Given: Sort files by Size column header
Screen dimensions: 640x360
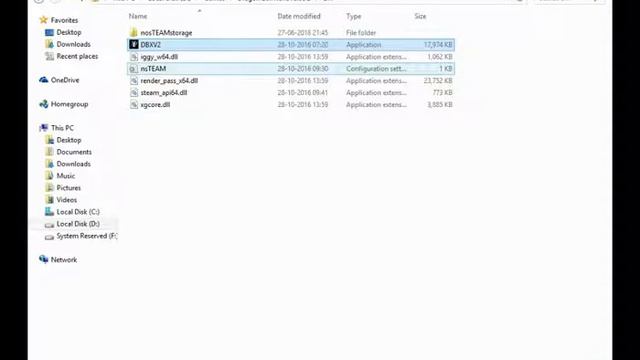Looking at the screenshot, I should (x=420, y=16).
